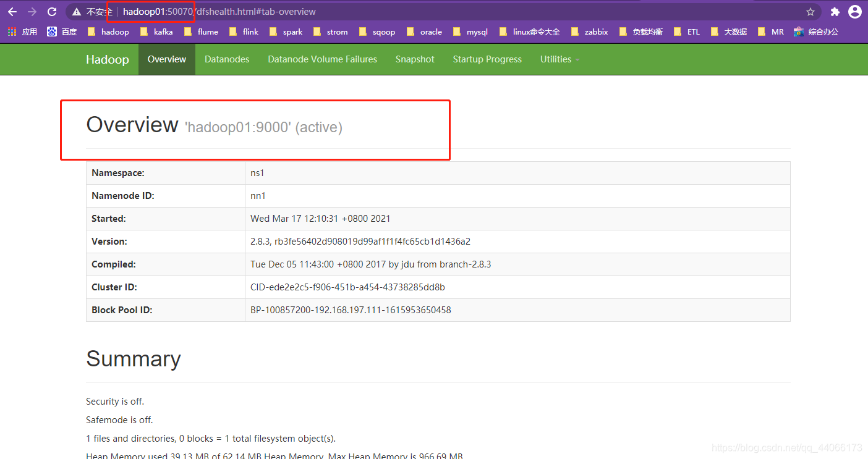Click the 'Security is off.' line
Image resolution: width=868 pixels, height=459 pixels.
pyautogui.click(x=115, y=402)
